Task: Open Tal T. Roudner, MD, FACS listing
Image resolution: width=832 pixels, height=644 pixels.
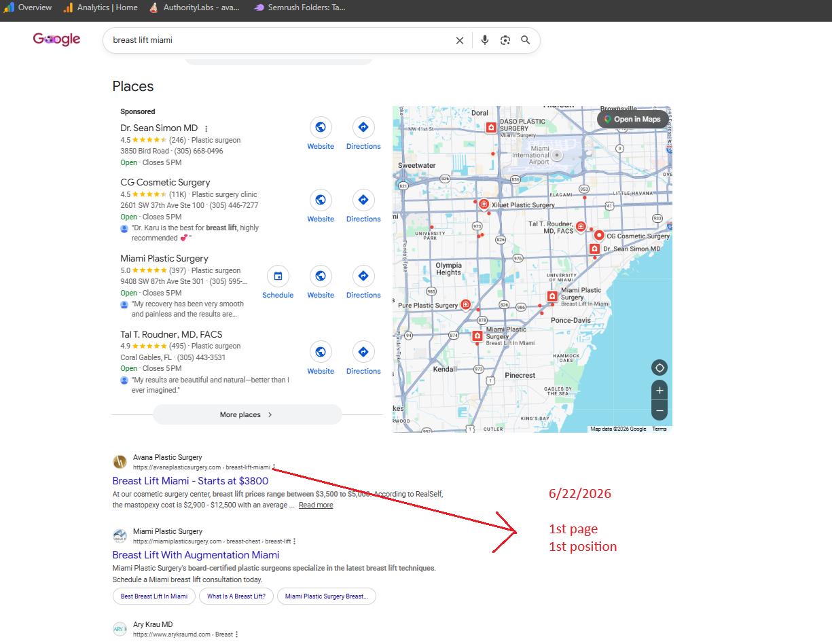Action: click(171, 334)
